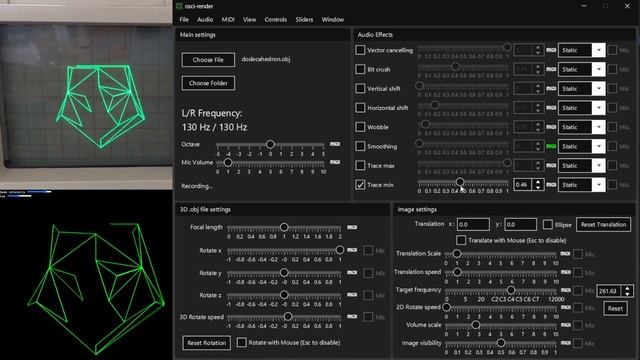Click the MIDI icon for Rotate y
640x360 pixels.
tap(352, 272)
